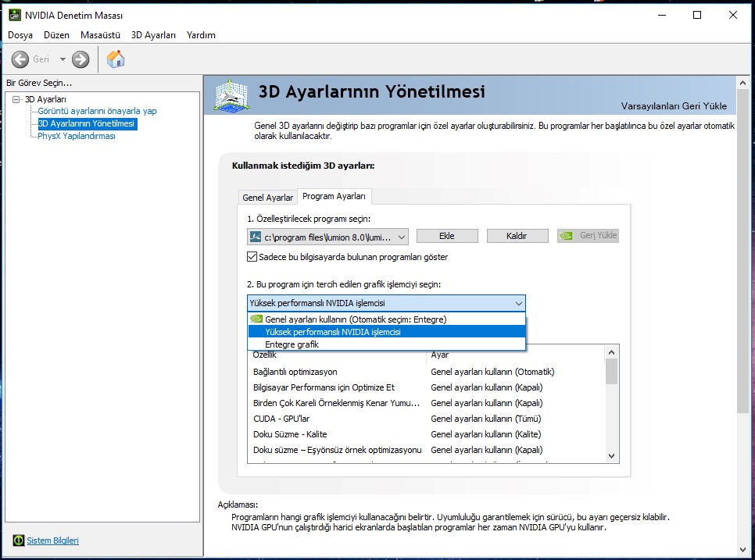Open the Dosya menu
This screenshot has height=560, width=755.
click(x=20, y=35)
